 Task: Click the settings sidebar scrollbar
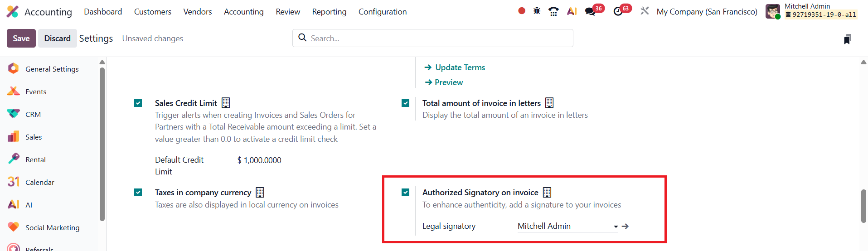pyautogui.click(x=102, y=144)
